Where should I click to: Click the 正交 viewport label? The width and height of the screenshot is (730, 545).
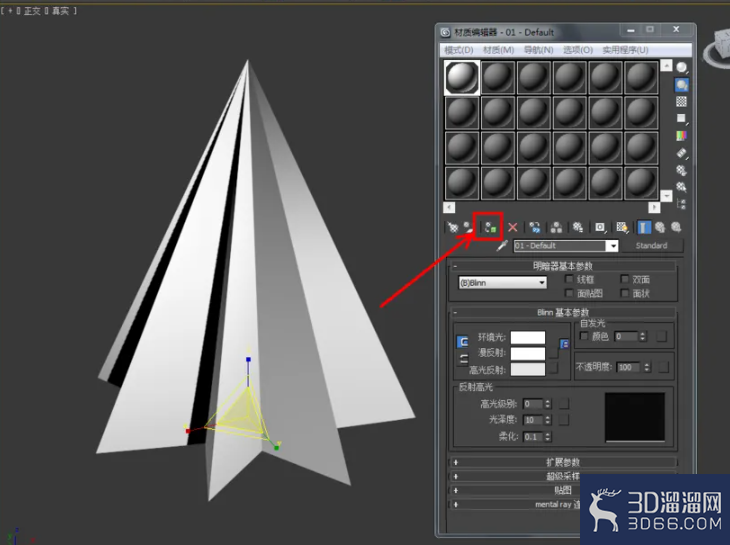point(32,11)
